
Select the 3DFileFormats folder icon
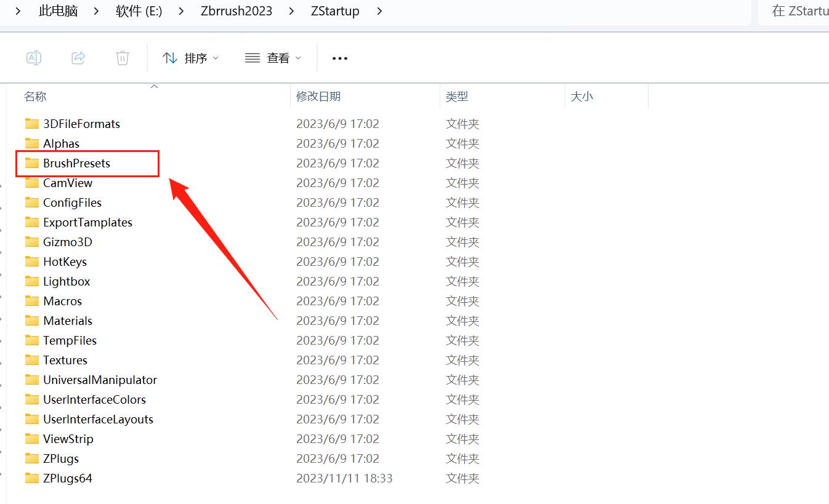[32, 124]
